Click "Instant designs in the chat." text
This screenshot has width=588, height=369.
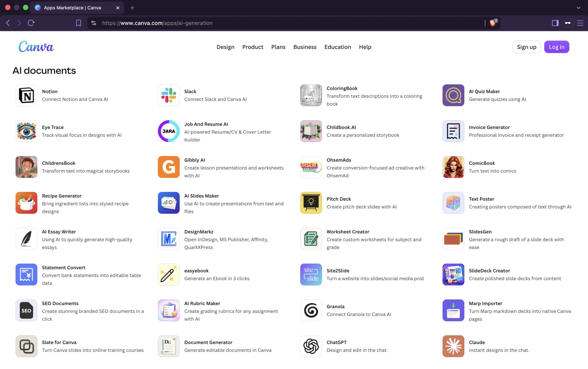click(499, 350)
